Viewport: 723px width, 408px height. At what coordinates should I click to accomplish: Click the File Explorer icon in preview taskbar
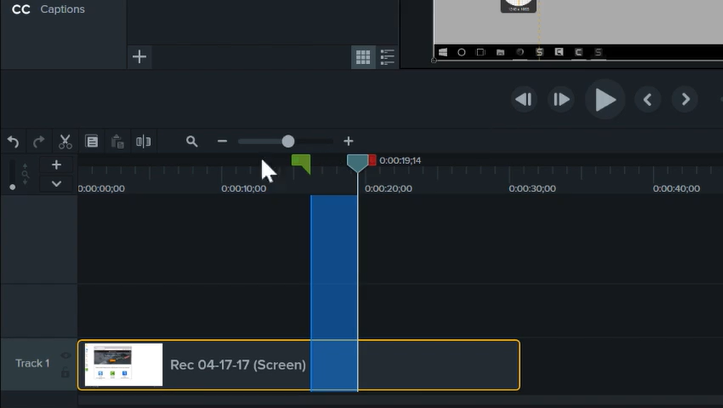[500, 53]
